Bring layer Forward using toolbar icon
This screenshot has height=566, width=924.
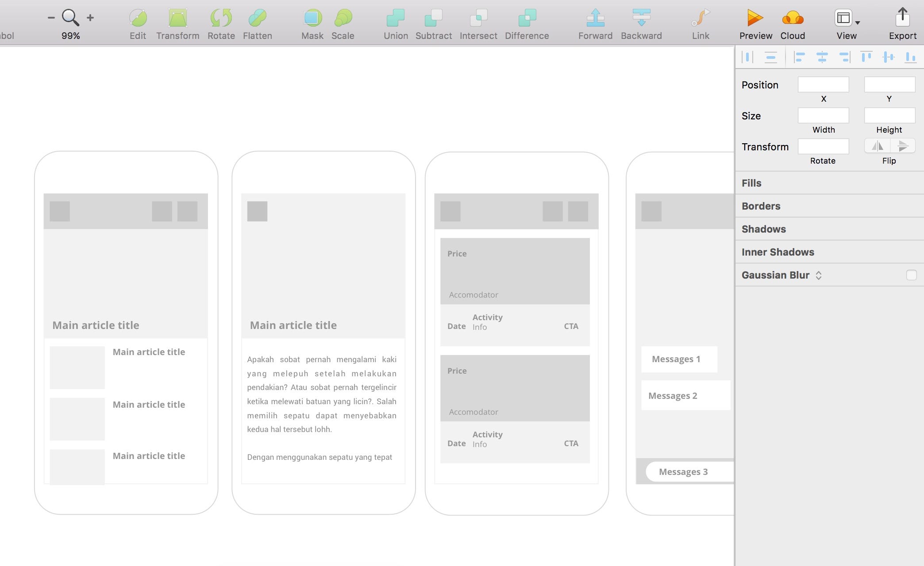click(595, 19)
